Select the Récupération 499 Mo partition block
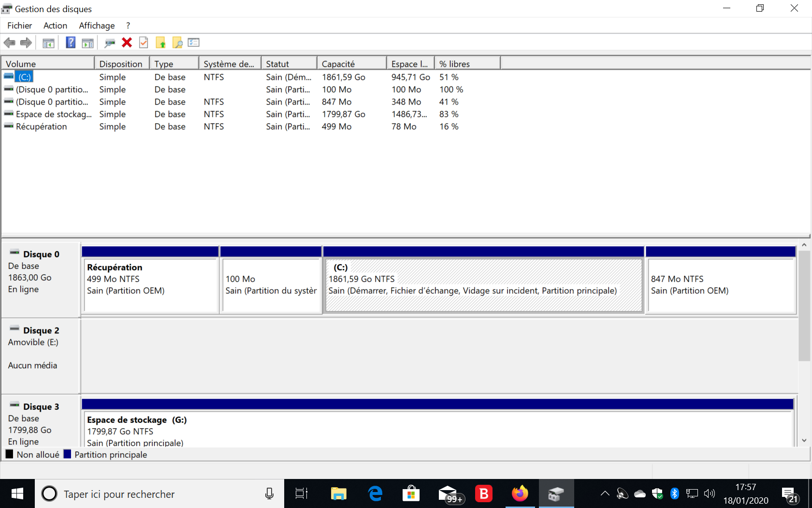Image resolution: width=812 pixels, height=508 pixels. (150, 281)
